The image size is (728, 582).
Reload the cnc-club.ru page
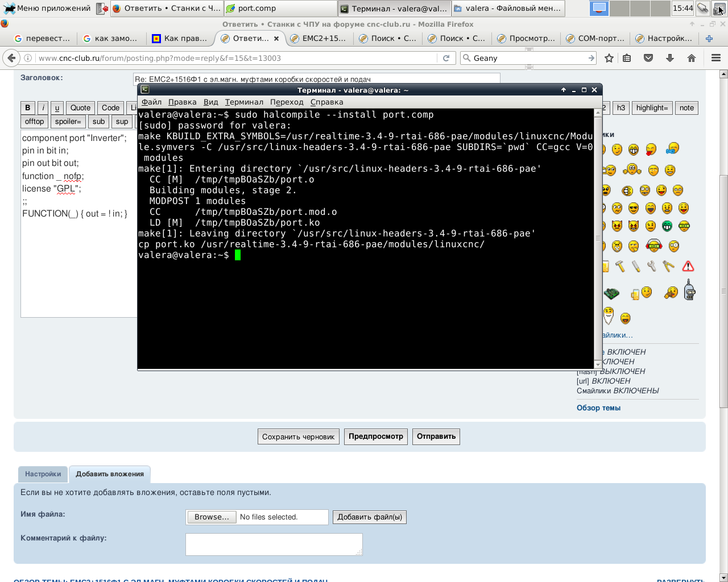point(446,58)
